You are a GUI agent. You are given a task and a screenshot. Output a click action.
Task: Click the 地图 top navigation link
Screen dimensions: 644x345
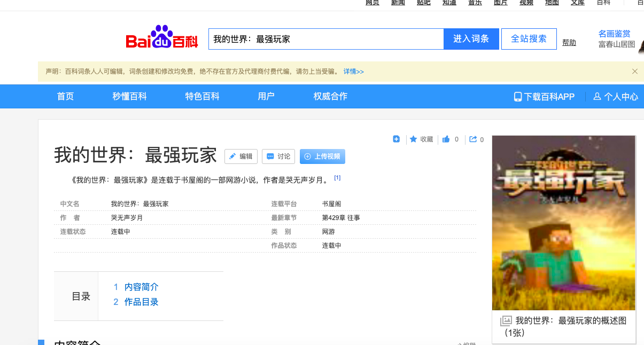click(552, 3)
